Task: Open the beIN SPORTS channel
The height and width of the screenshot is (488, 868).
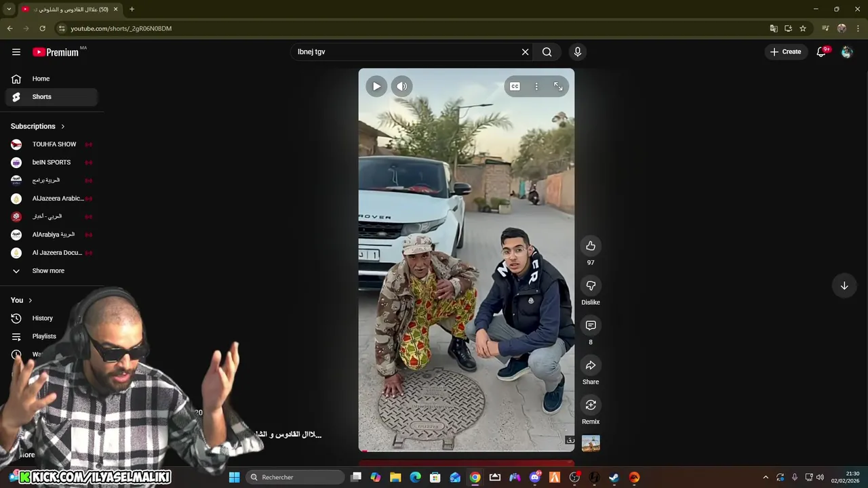Action: pyautogui.click(x=51, y=162)
